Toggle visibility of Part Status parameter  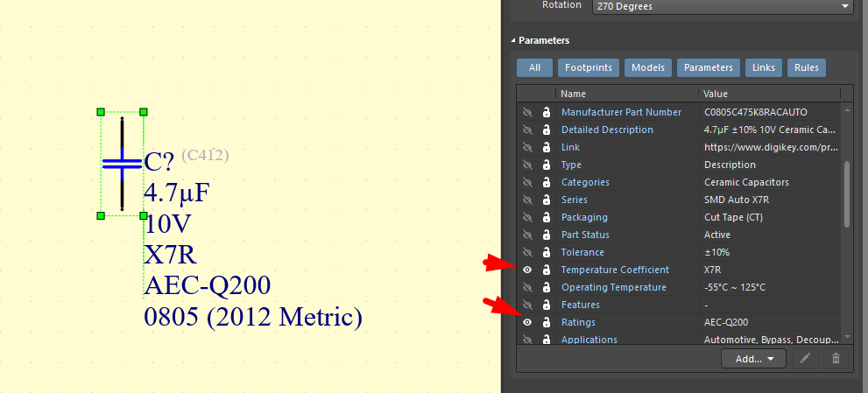[527, 235]
